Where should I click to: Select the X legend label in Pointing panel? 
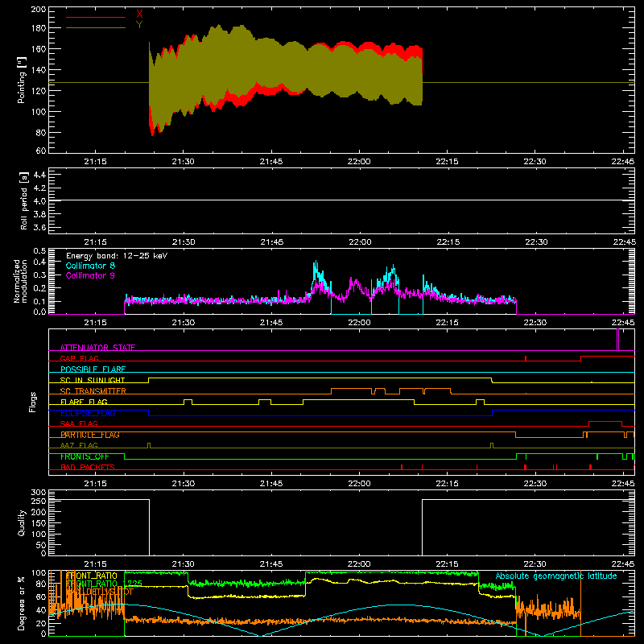tap(139, 14)
